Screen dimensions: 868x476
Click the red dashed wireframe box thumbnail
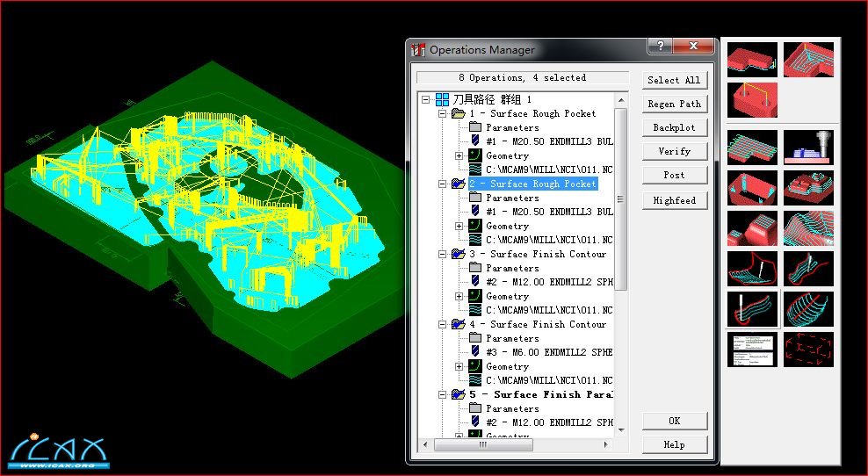click(x=808, y=350)
